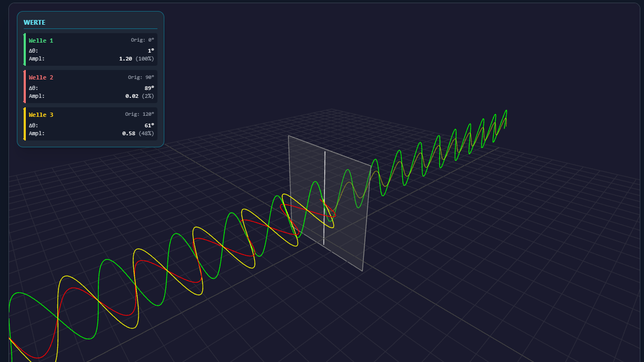
Task: Click the Ampl label in Welle 2 card
Action: [x=37, y=96]
